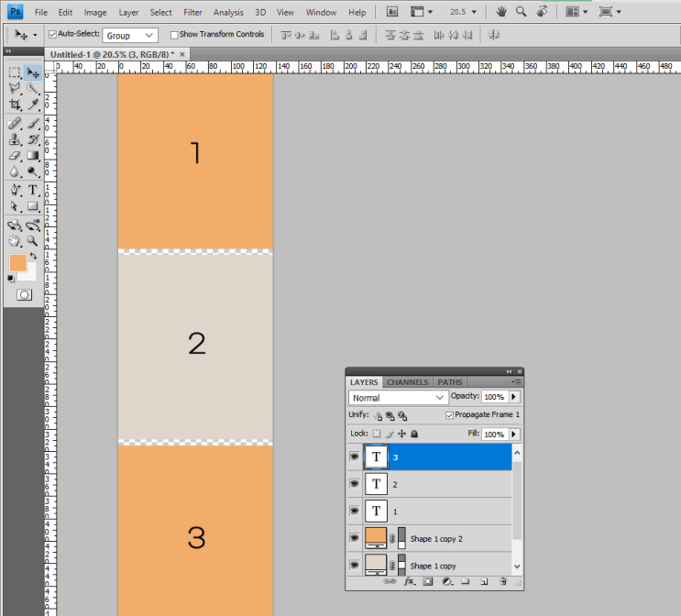Image resolution: width=681 pixels, height=616 pixels.
Task: Toggle visibility of Shape 1 copy layer
Action: (x=355, y=565)
